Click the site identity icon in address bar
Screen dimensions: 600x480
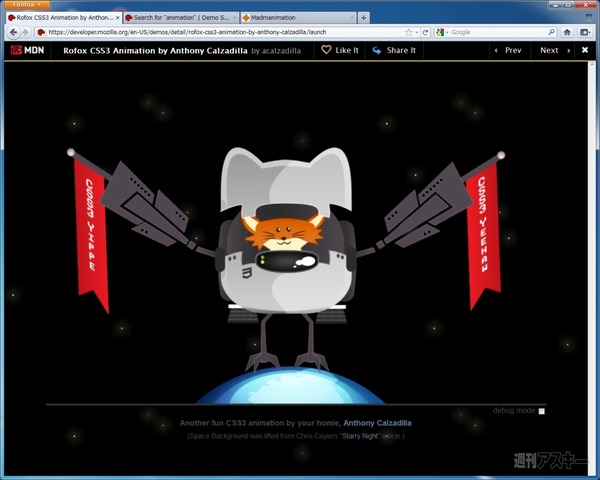point(41,32)
